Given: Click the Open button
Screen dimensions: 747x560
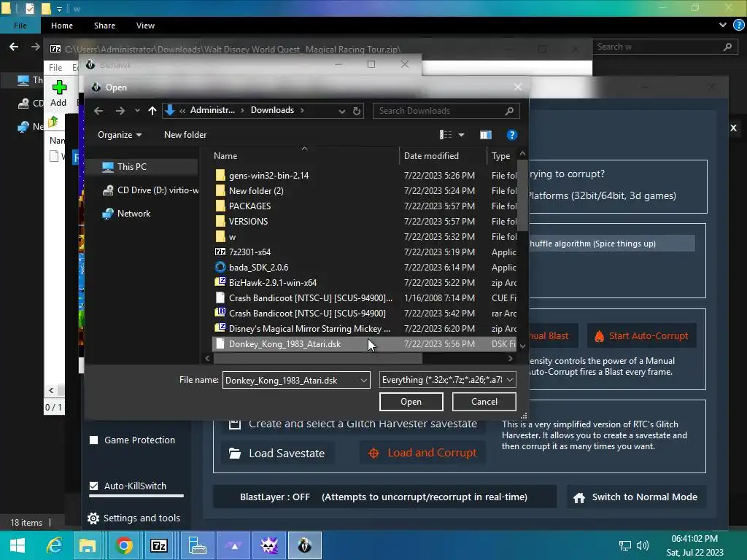Looking at the screenshot, I should tap(411, 402).
